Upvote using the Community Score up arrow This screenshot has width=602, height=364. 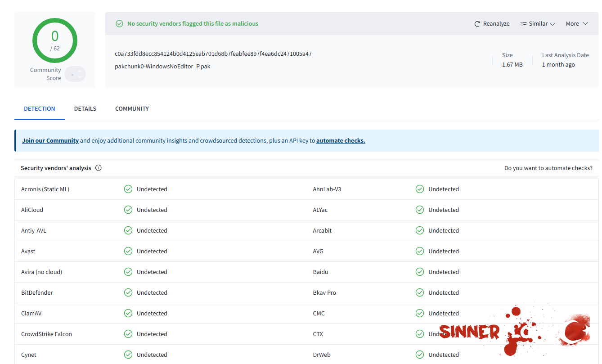(x=79, y=71)
